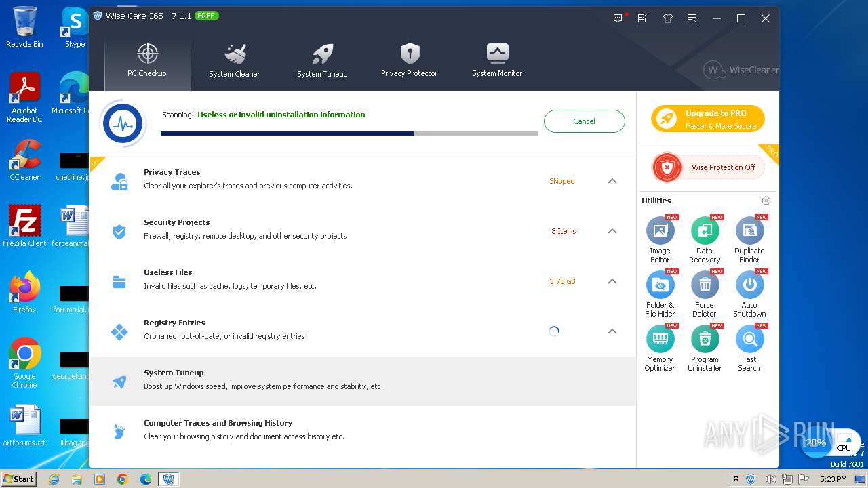The width and height of the screenshot is (868, 488).
Task: Open Microsoft Edge from the taskbar
Action: click(146, 479)
